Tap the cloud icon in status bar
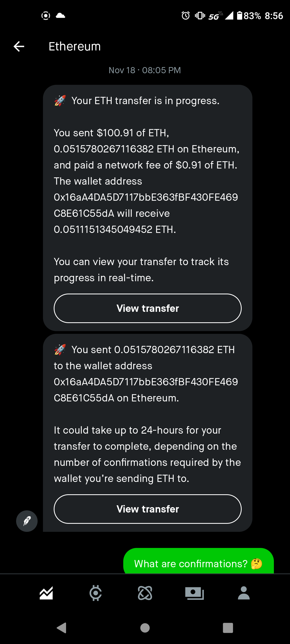290x644 pixels. point(60,16)
